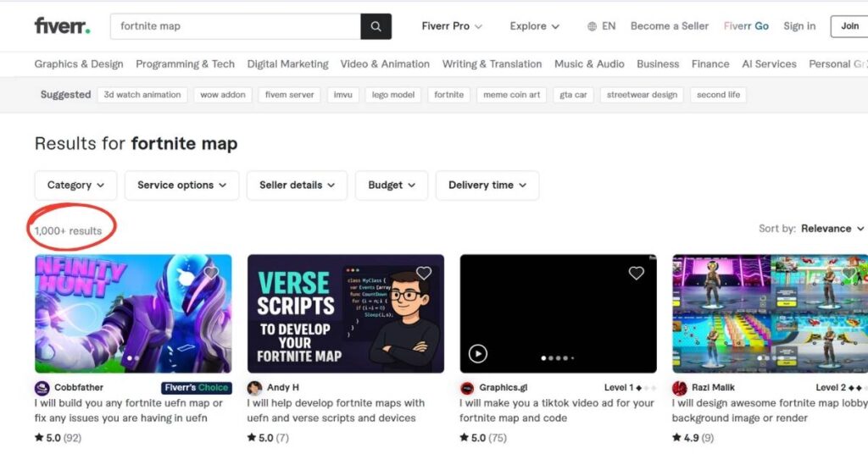Open Programming & Tech category

[185, 64]
